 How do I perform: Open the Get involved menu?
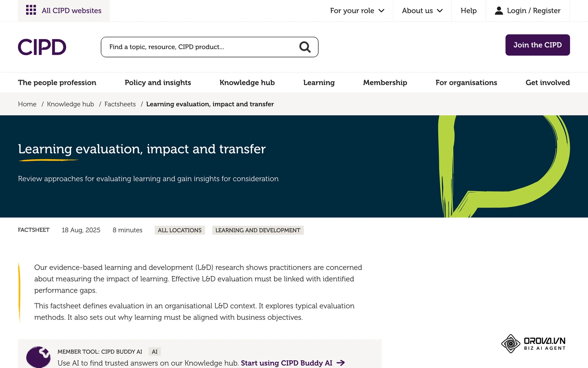coord(548,82)
